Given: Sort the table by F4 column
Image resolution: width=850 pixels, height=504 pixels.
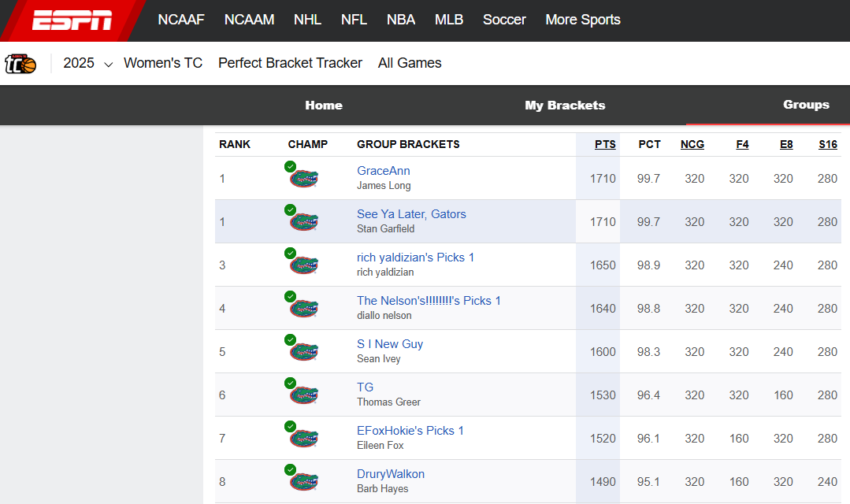Looking at the screenshot, I should 742,144.
